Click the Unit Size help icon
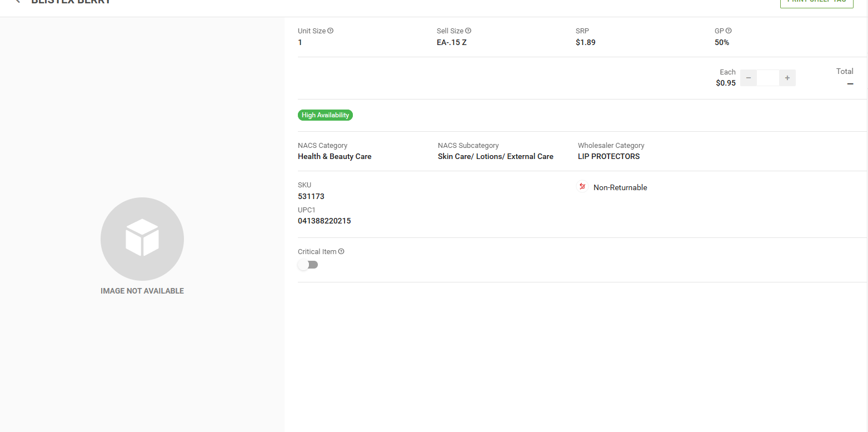868x432 pixels. [331, 31]
